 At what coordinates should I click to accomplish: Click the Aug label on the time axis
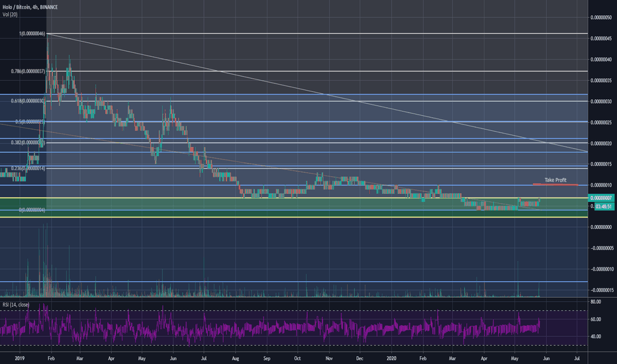(235, 359)
